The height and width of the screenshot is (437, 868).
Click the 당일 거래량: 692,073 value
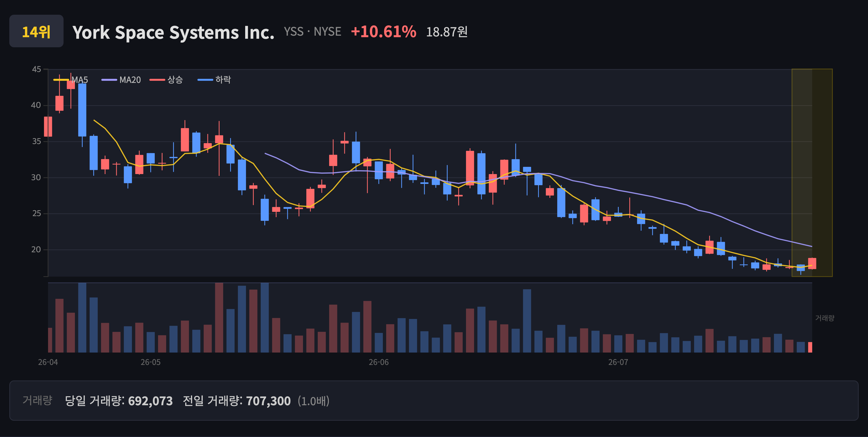click(x=119, y=401)
